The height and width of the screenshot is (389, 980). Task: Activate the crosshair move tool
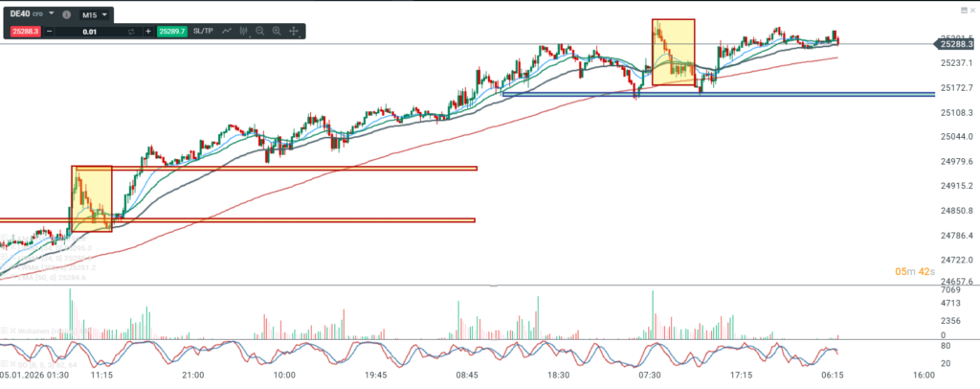tap(294, 32)
